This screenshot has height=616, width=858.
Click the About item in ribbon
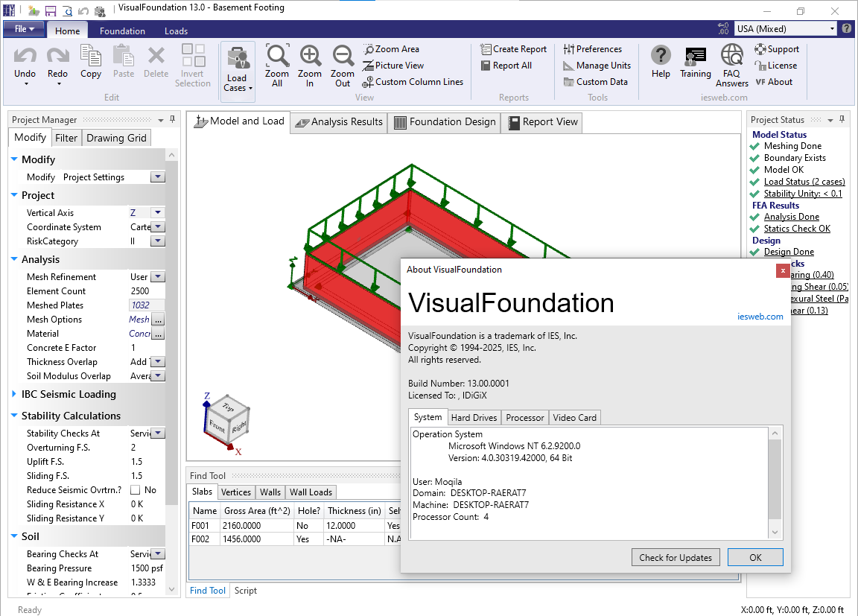click(774, 82)
